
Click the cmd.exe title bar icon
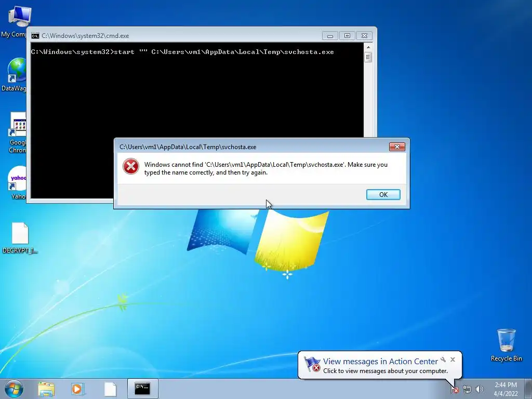pyautogui.click(x=35, y=36)
